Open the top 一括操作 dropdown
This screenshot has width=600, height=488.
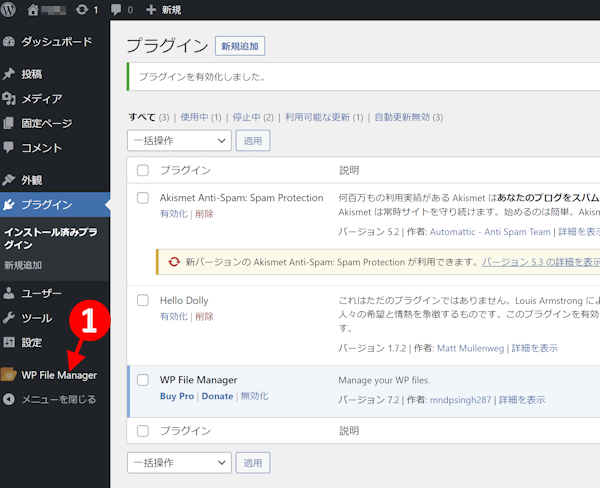tap(179, 140)
